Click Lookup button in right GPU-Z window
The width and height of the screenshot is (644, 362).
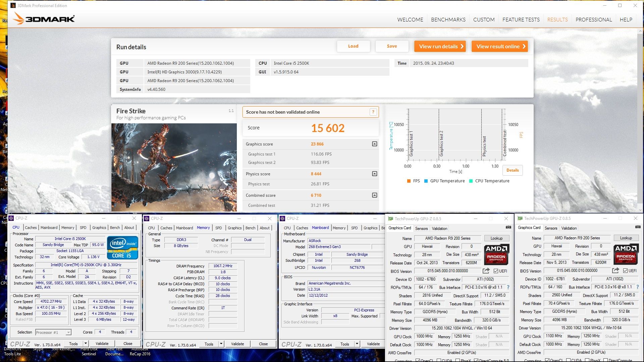tap(626, 238)
